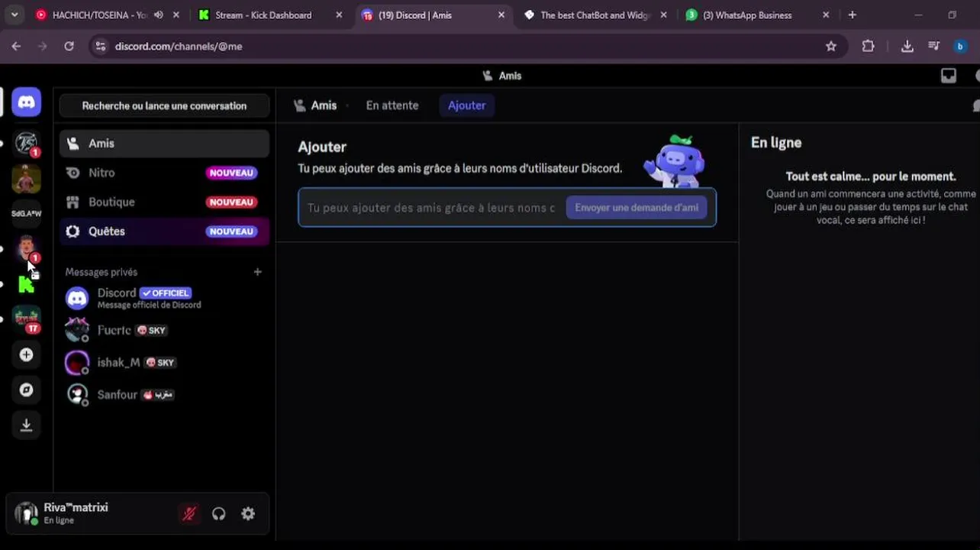Switch to Stream - Kick Dashboard tab

coord(263,15)
